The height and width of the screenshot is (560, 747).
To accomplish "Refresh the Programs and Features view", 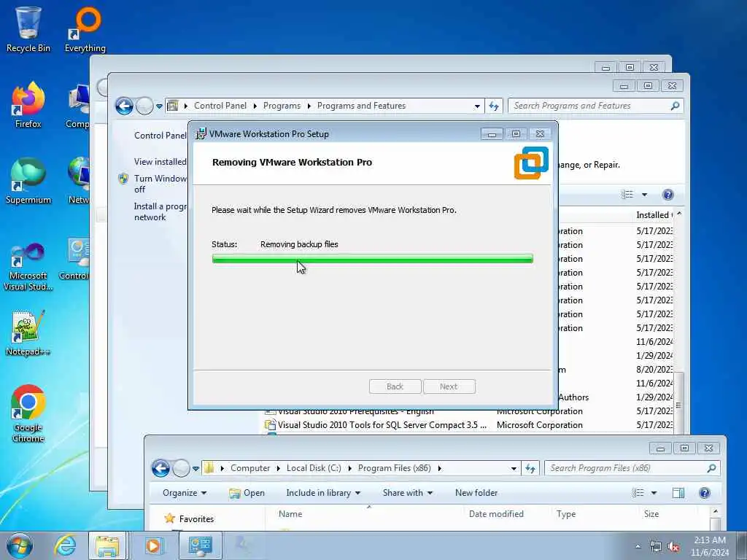I will (x=494, y=106).
